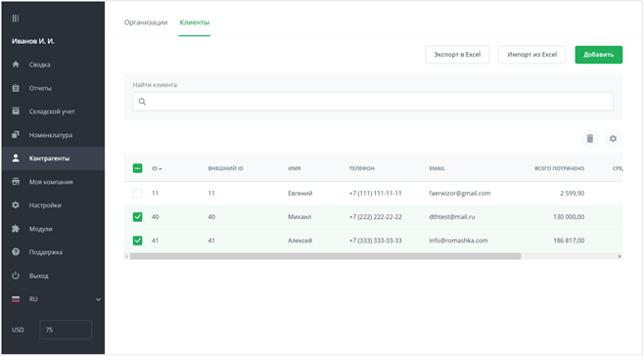
Task: Collapse sidebar with the hamburger icon
Action: (16, 18)
